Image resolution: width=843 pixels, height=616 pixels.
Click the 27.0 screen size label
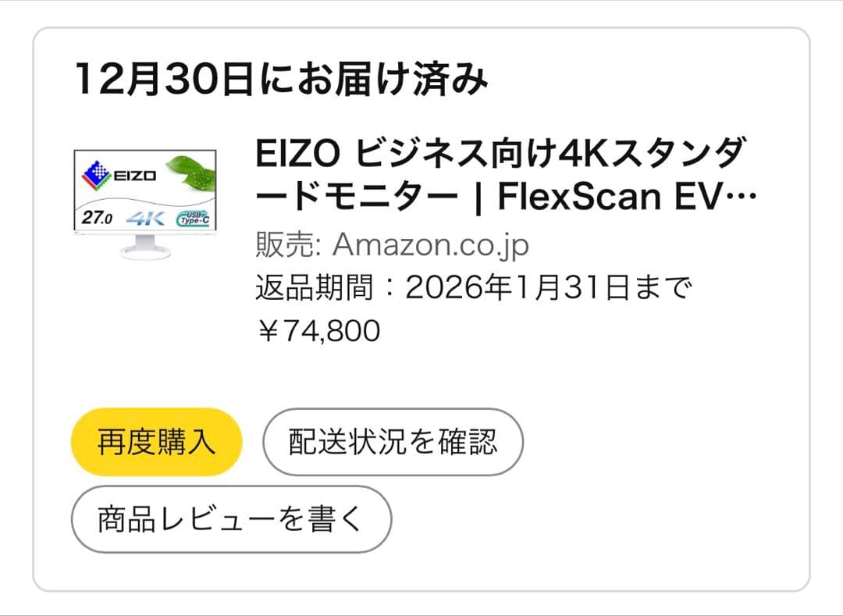(x=98, y=217)
